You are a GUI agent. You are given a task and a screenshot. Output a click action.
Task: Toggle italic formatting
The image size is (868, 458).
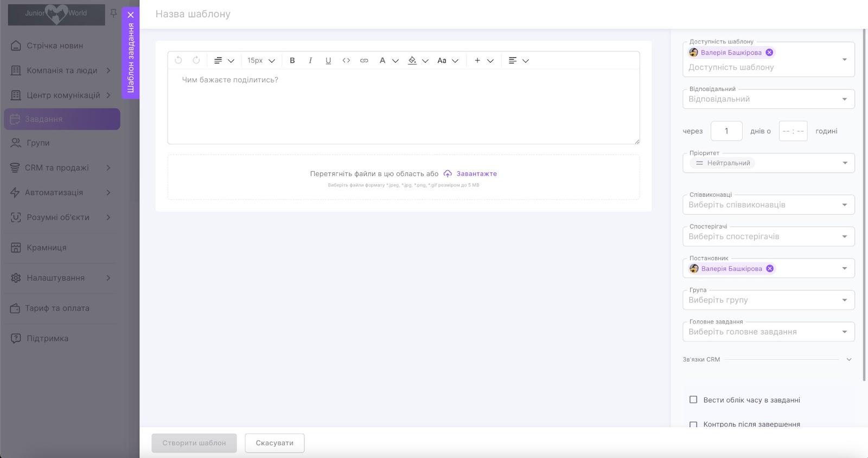(310, 61)
